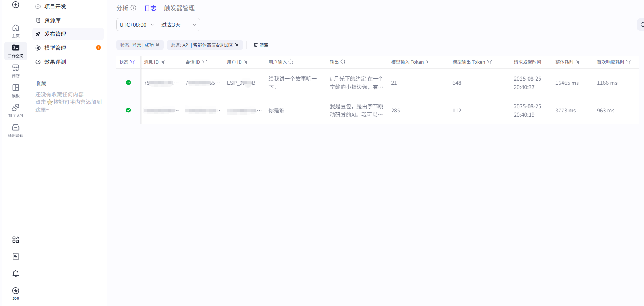Remove the 渠道: API filter chip
644x306 pixels.
click(x=237, y=45)
